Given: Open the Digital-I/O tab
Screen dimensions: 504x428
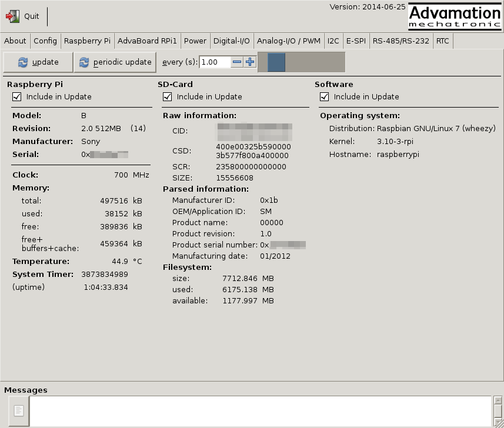Looking at the screenshot, I should tap(232, 41).
